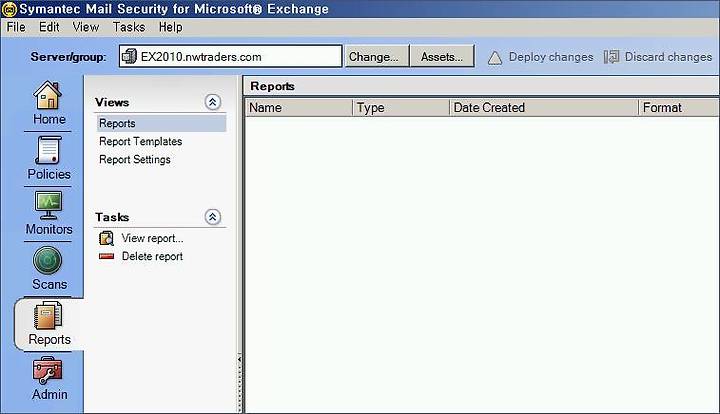Screen dimensions: 720x414
Task: Collapse the Tasks panel chevron
Action: [212, 217]
